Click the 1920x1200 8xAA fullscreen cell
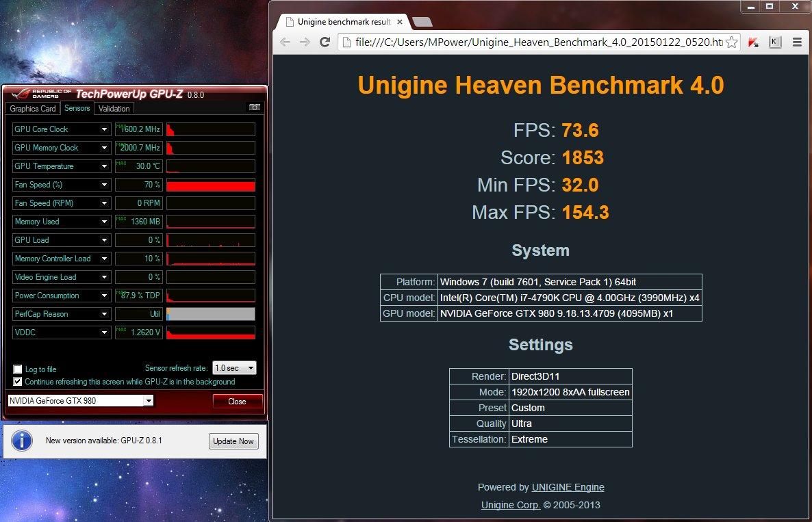Image resolution: width=812 pixels, height=522 pixels. click(x=570, y=392)
